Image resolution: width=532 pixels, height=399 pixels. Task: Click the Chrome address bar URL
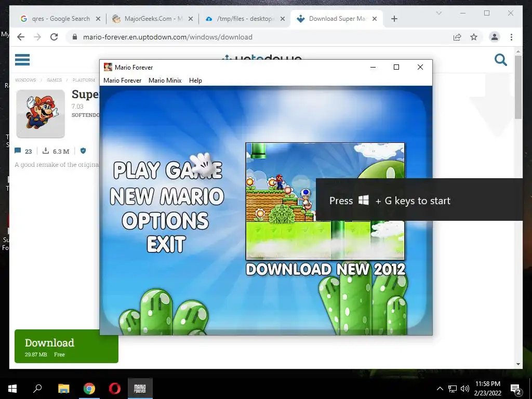(x=168, y=37)
